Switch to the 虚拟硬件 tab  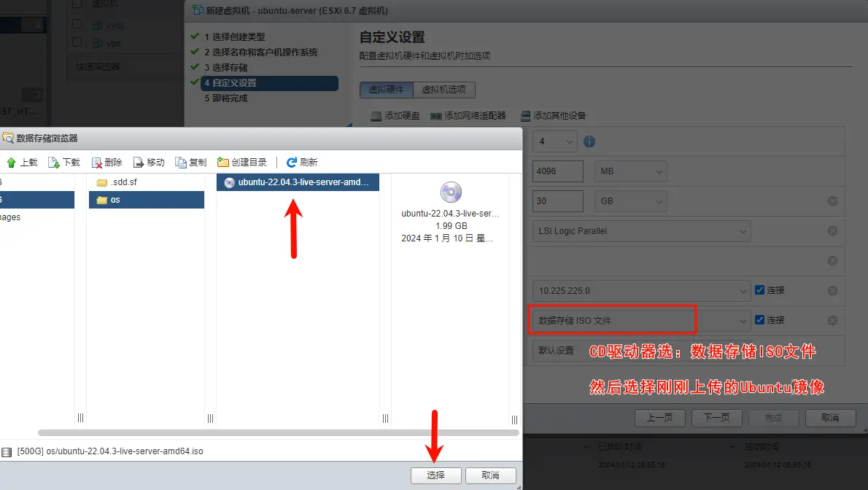(x=387, y=90)
